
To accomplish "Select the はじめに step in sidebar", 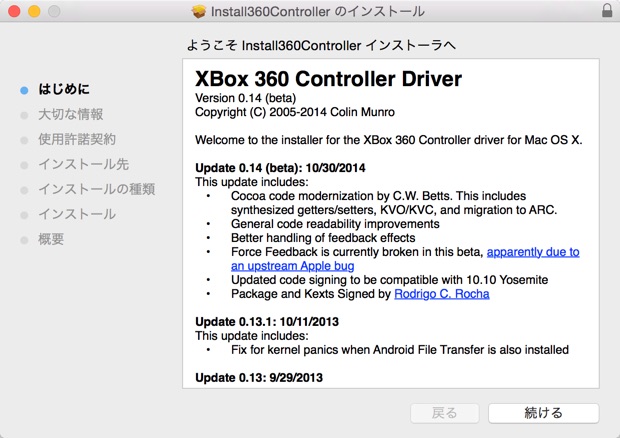I will click(x=64, y=89).
